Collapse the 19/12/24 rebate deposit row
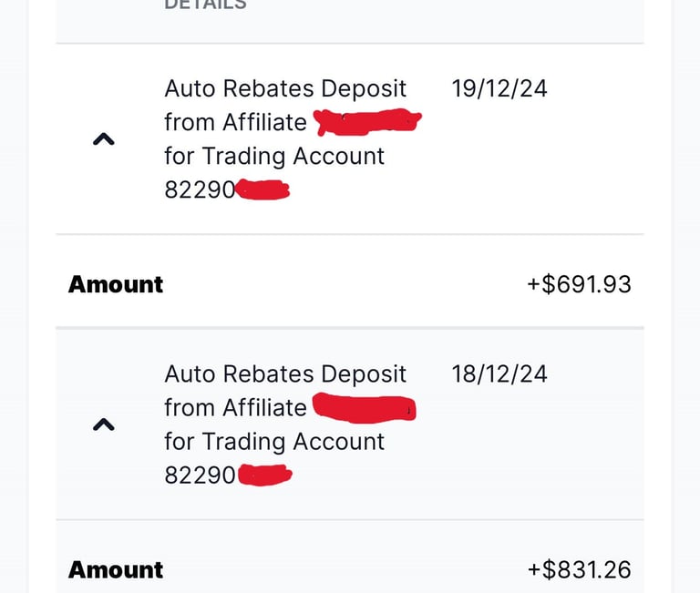The height and width of the screenshot is (593, 700). coord(104,140)
